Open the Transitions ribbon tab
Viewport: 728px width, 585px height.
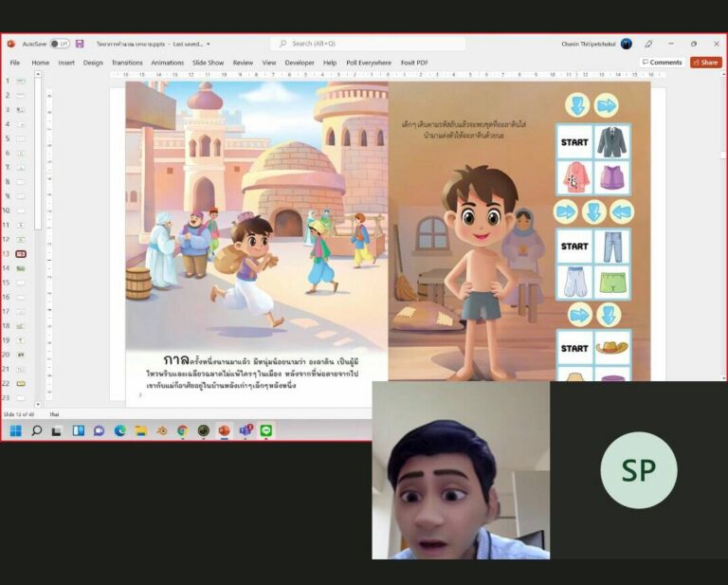pyautogui.click(x=127, y=63)
